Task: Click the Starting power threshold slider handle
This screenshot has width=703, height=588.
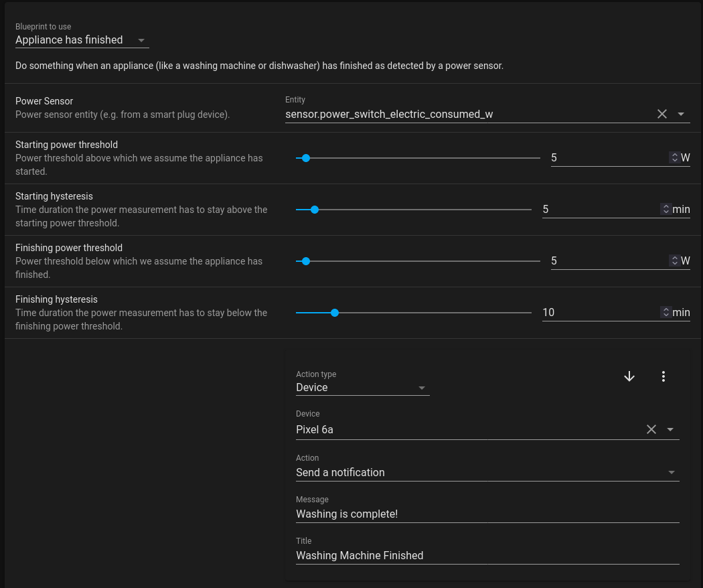Action: pyautogui.click(x=306, y=158)
